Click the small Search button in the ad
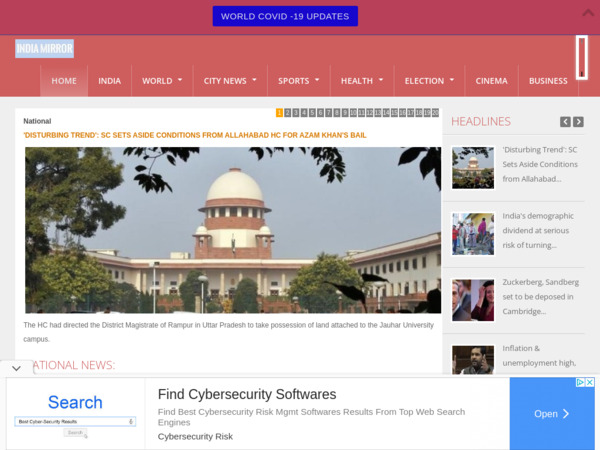Screen dimensions: 600x450 pyautogui.click(x=75, y=433)
